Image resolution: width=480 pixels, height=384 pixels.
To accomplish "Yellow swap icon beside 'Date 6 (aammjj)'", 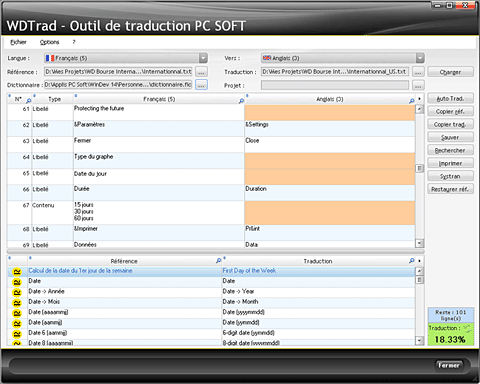I will [17, 334].
